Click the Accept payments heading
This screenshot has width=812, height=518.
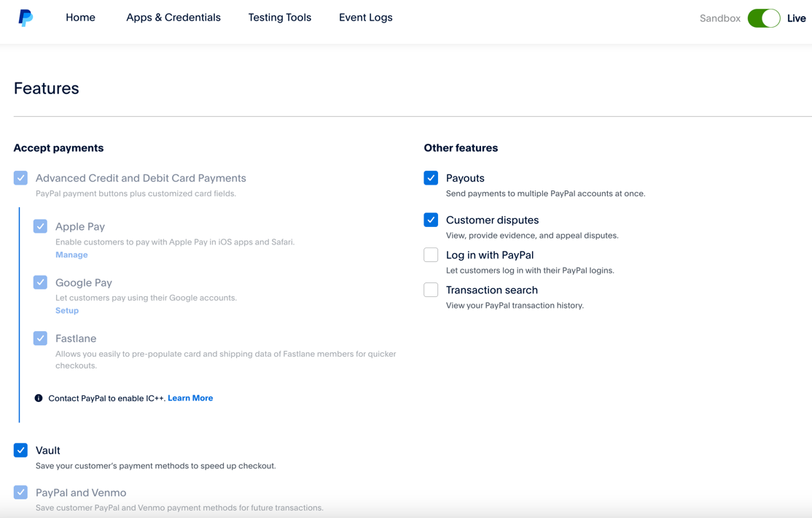point(58,148)
